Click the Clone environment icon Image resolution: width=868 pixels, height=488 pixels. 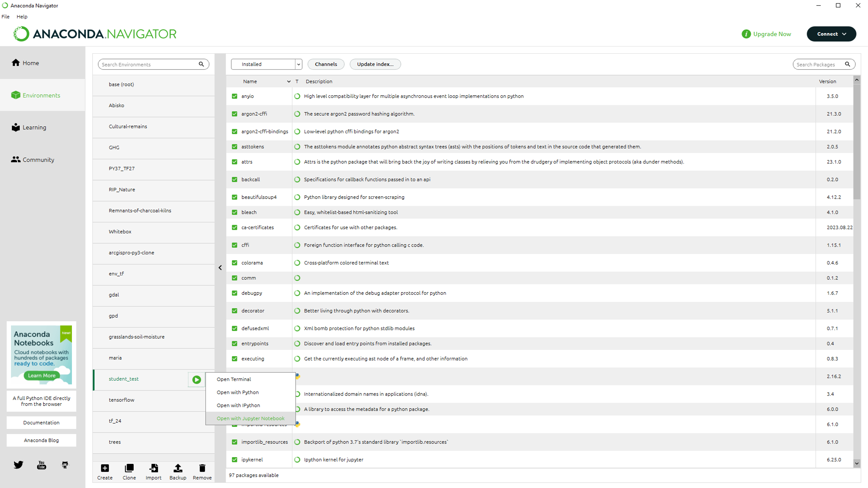pyautogui.click(x=129, y=468)
